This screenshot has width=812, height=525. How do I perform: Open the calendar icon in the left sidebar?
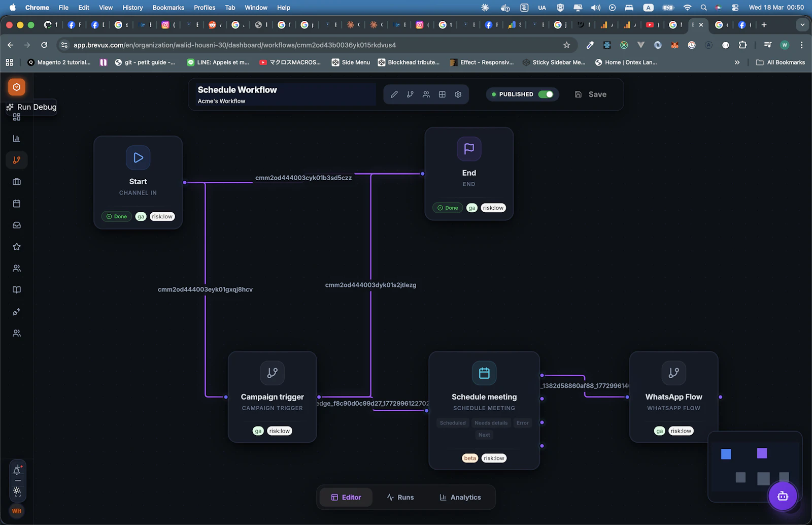(x=17, y=203)
